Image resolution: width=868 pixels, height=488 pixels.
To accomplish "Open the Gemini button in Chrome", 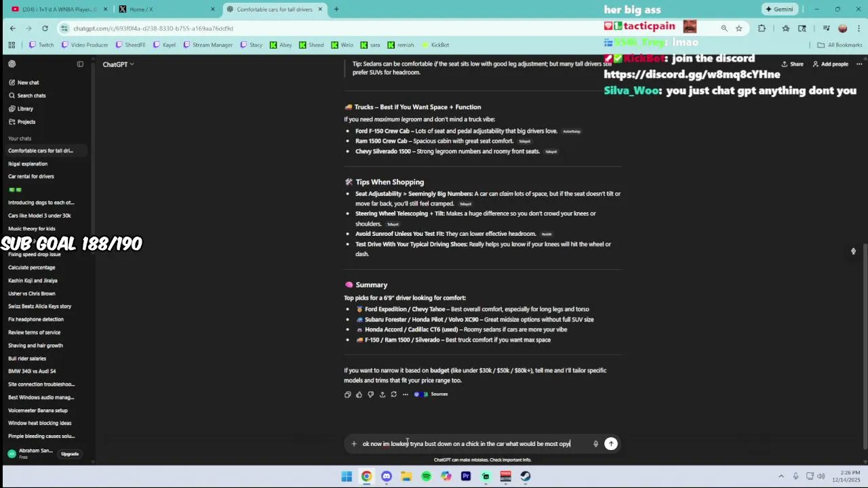I will (778, 9).
